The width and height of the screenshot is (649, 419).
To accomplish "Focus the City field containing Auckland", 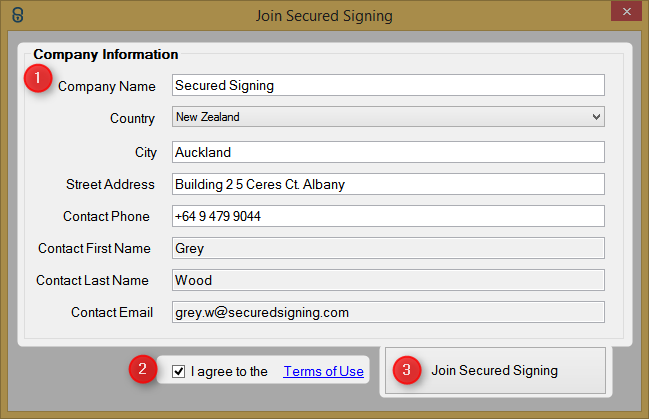I will pos(388,152).
